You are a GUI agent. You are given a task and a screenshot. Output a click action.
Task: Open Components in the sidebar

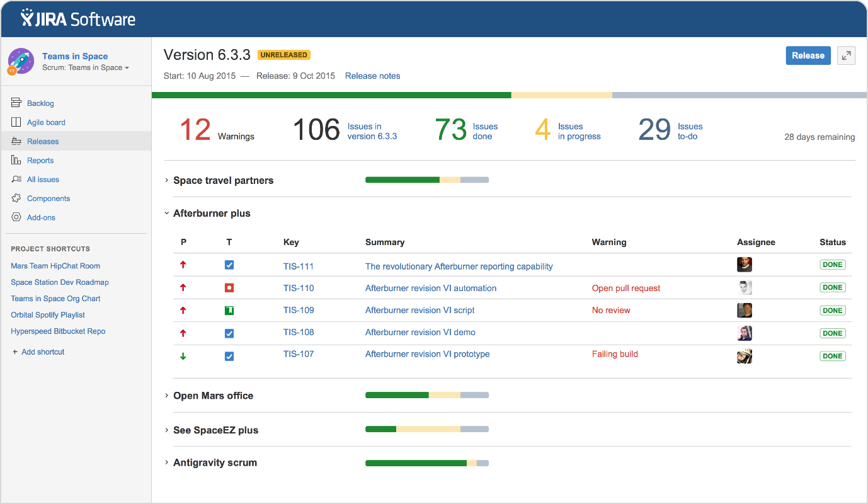tap(49, 198)
